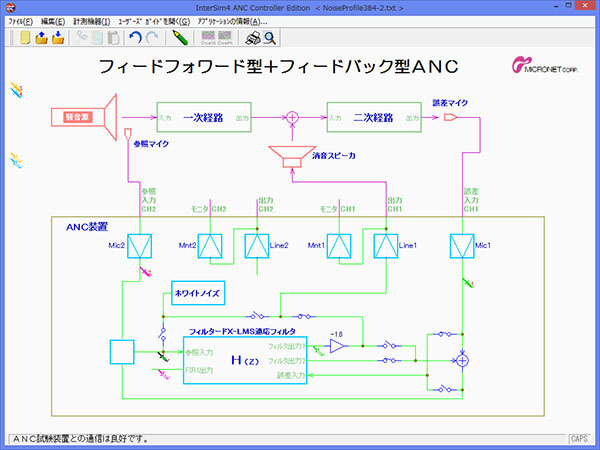This screenshot has height=450, width=600.
Task: Toggle the open switch after -1.0 gain
Action: 390,345
